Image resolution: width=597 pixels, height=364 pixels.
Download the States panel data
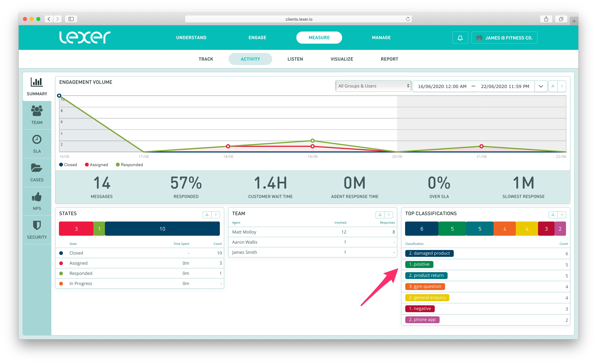[x=207, y=215]
